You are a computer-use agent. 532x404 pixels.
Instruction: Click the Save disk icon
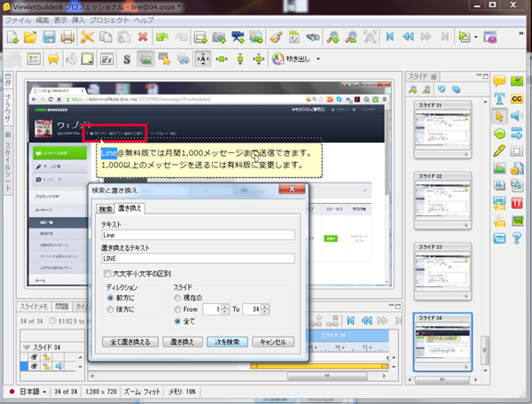click(49, 37)
